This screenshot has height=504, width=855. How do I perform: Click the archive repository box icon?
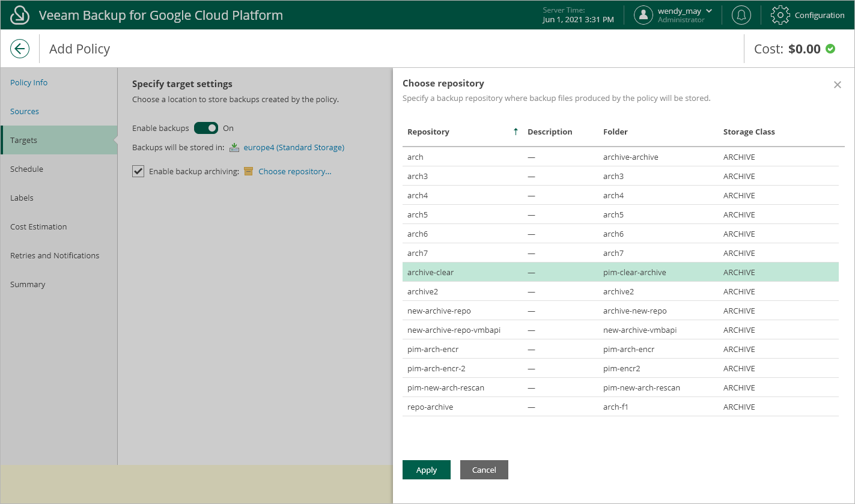point(248,171)
